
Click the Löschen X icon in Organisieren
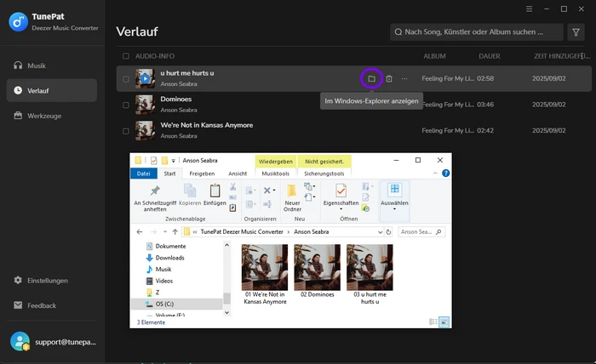click(x=267, y=191)
